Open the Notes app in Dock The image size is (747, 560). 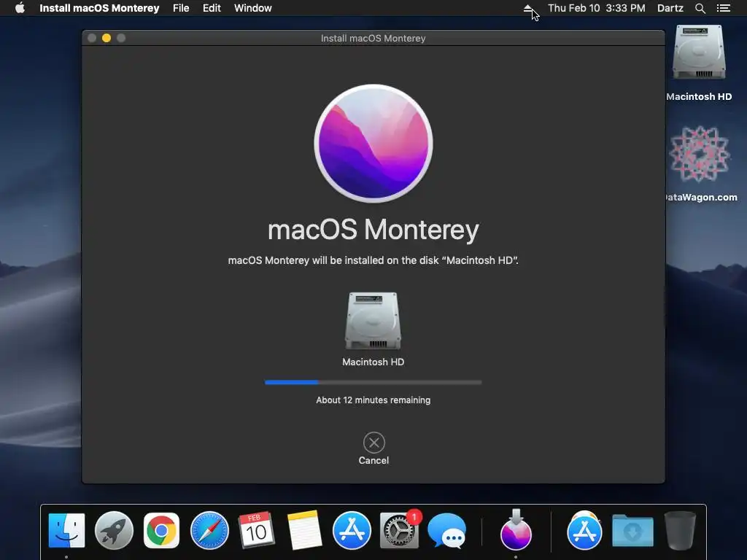click(304, 530)
